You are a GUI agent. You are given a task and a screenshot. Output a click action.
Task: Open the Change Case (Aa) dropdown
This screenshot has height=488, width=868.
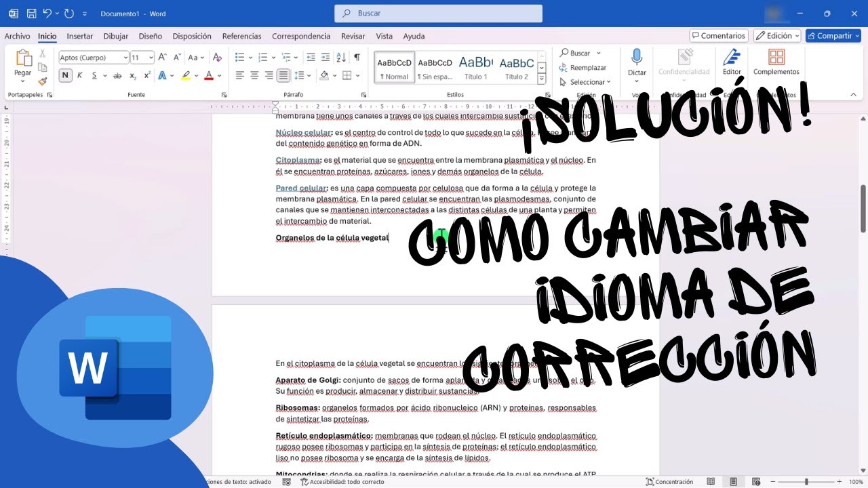[x=196, y=58]
